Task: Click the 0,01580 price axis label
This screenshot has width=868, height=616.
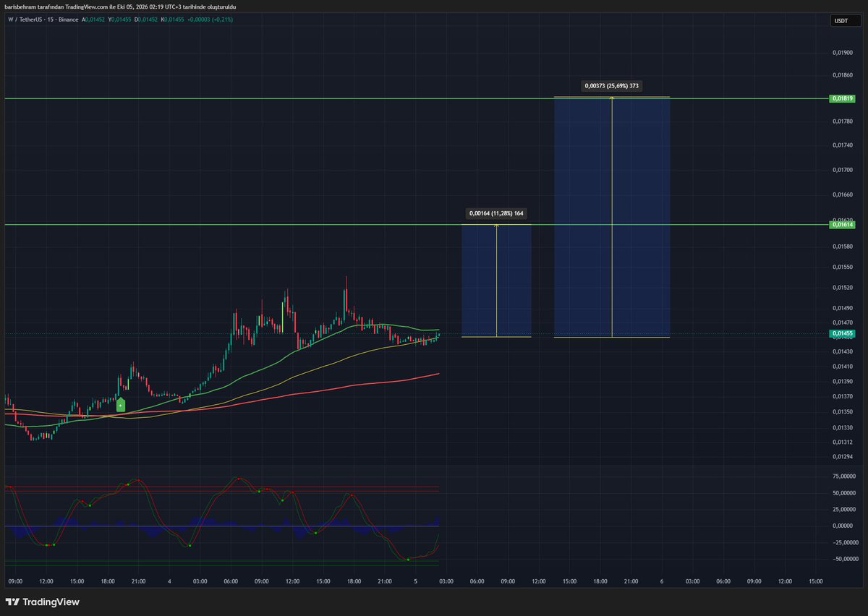Action: tap(842, 247)
